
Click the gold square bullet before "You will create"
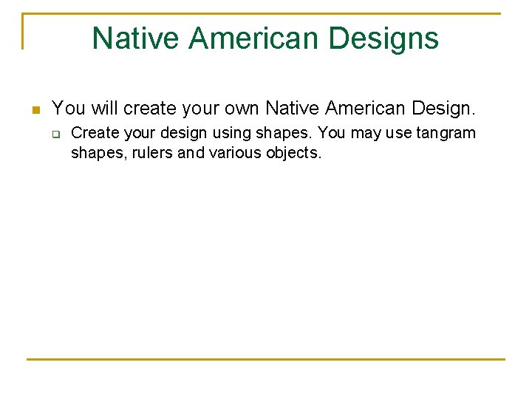click(x=36, y=110)
